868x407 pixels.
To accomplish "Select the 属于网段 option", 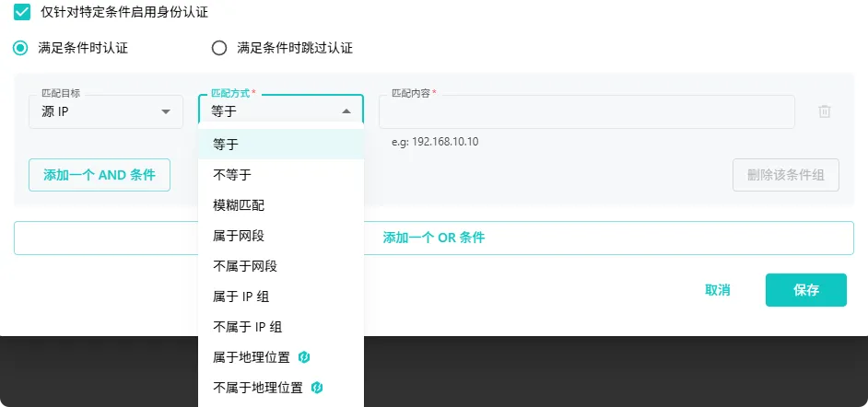I will 239,236.
